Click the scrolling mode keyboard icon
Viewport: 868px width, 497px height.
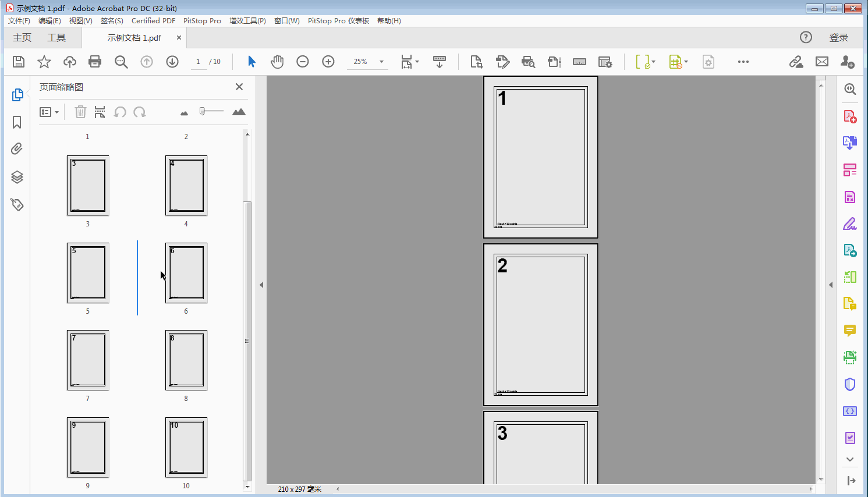440,62
